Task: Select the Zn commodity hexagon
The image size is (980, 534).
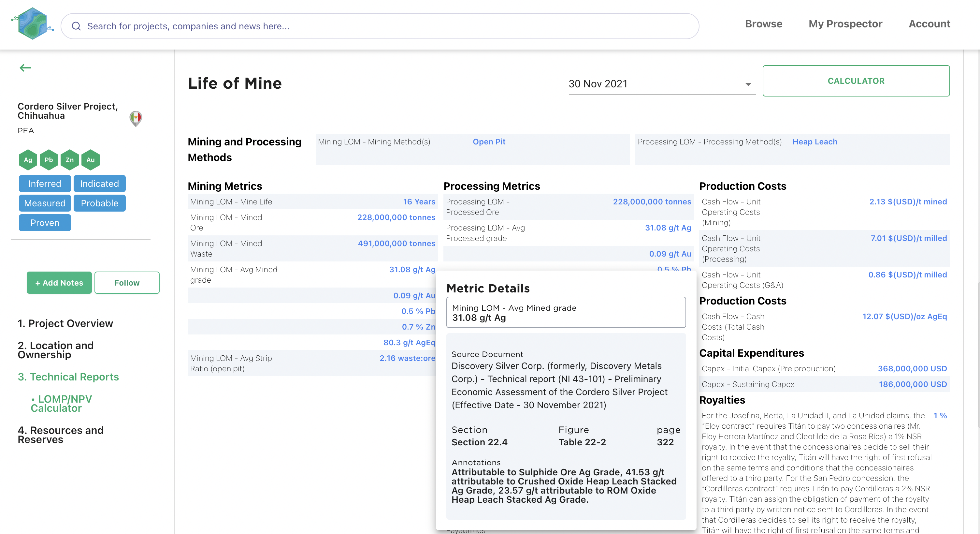Action: pyautogui.click(x=70, y=160)
